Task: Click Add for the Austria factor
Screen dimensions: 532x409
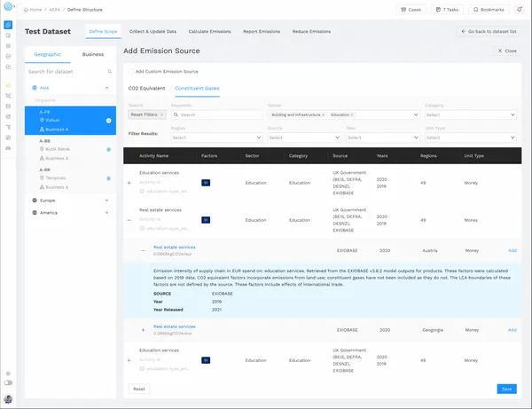Action: pyautogui.click(x=512, y=250)
